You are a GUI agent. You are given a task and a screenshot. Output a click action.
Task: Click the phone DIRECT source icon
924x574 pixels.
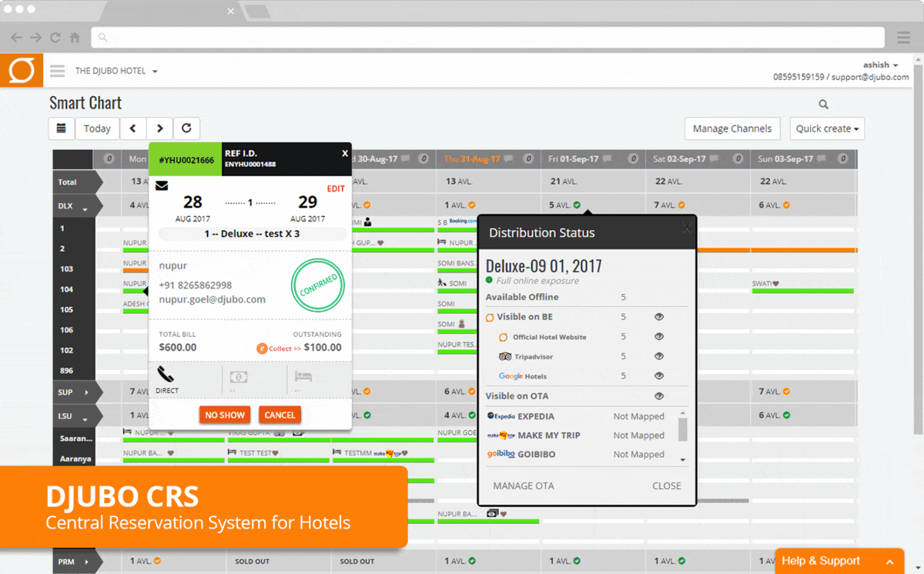click(166, 375)
